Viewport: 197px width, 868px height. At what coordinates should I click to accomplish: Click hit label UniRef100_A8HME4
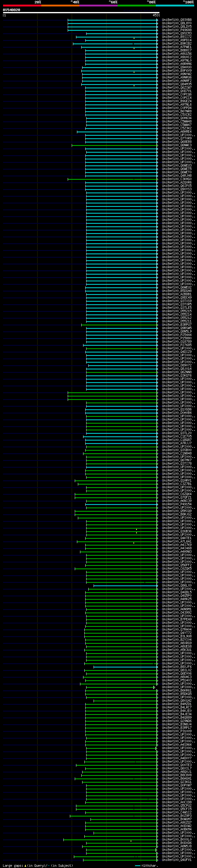point(177,132)
